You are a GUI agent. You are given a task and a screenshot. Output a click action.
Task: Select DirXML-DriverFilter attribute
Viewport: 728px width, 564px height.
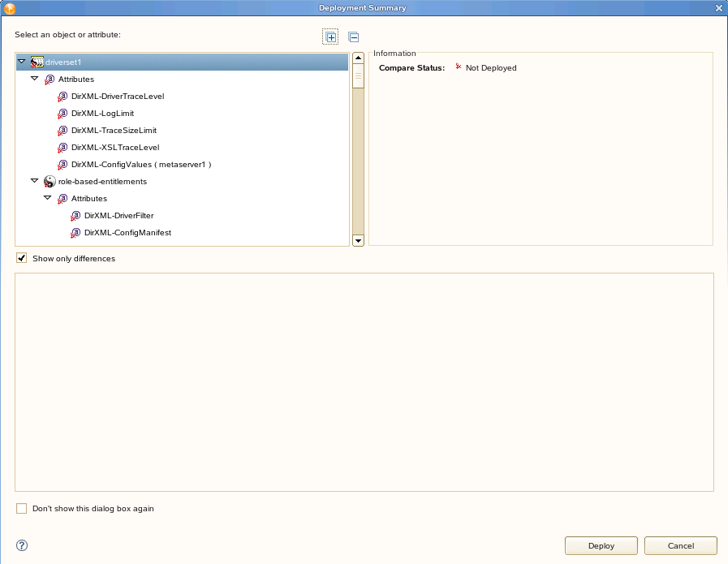coord(118,216)
